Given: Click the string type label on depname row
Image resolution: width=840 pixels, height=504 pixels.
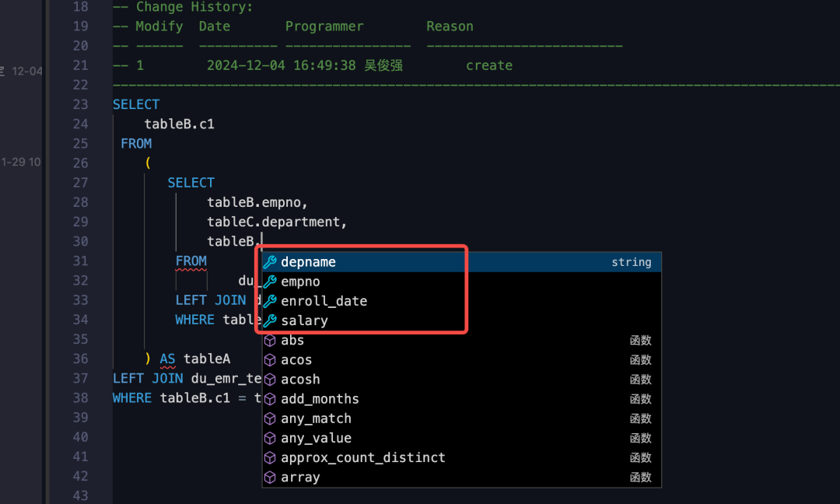Looking at the screenshot, I should (632, 261).
